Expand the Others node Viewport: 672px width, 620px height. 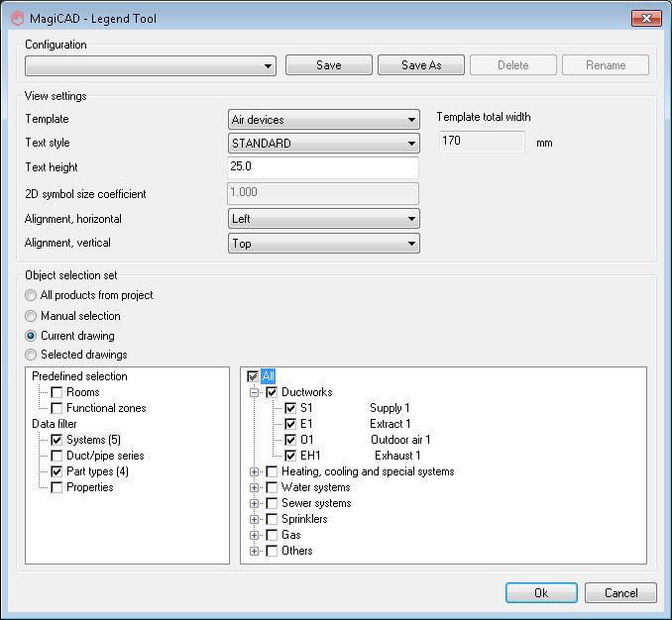(x=254, y=551)
